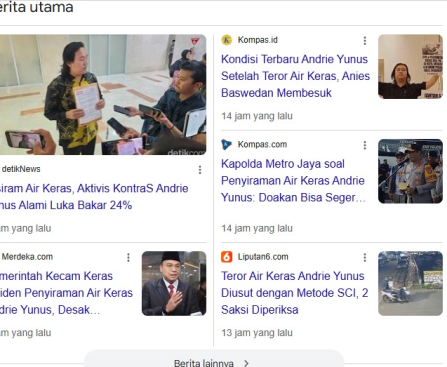Viewport: 447px width, 367px height.
Task: Open the more options menu for the Kompas.id article
Action: [x=365, y=41]
